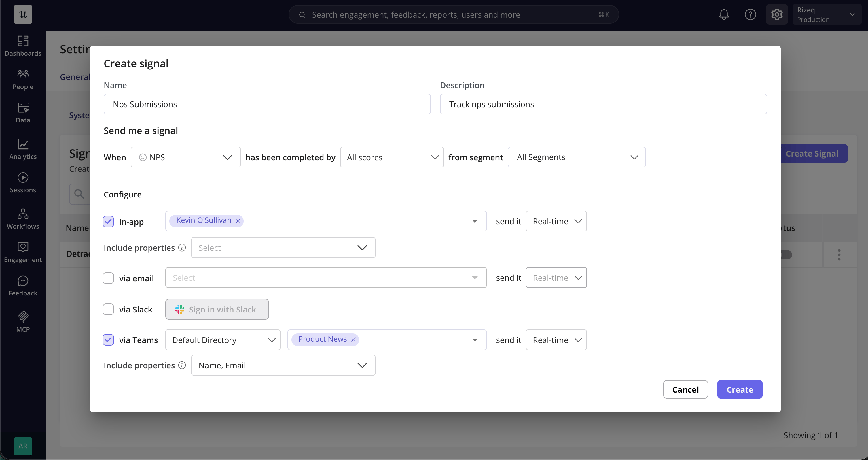The width and height of the screenshot is (868, 460).
Task: Check the via Slack checkbox
Action: coord(108,309)
